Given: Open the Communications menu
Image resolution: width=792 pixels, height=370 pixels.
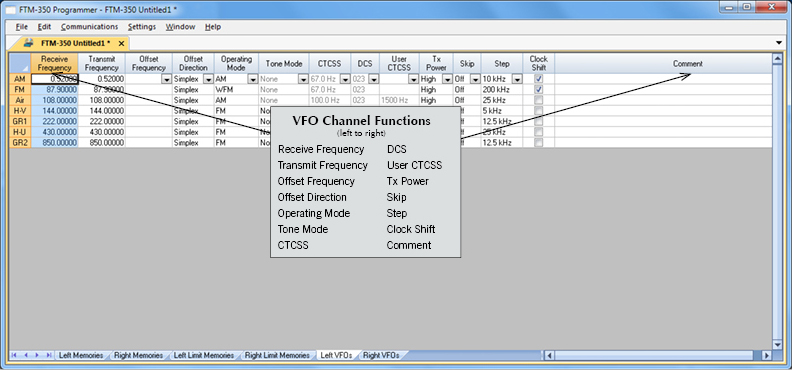Looking at the screenshot, I should pyautogui.click(x=89, y=27).
